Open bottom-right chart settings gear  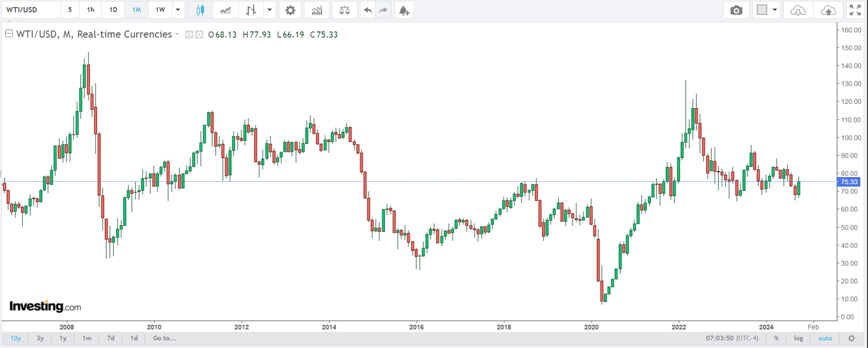pos(852,338)
